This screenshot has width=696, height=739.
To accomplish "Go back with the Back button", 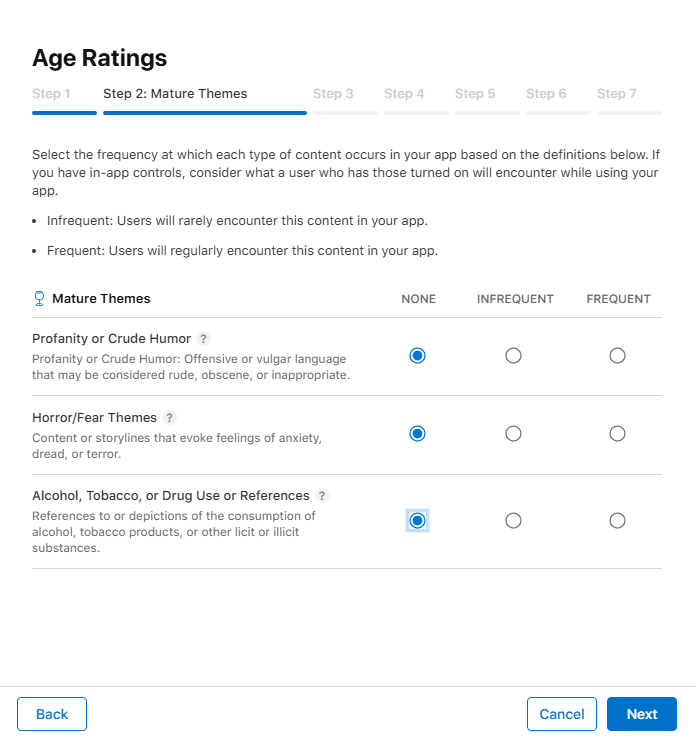I will pos(52,714).
